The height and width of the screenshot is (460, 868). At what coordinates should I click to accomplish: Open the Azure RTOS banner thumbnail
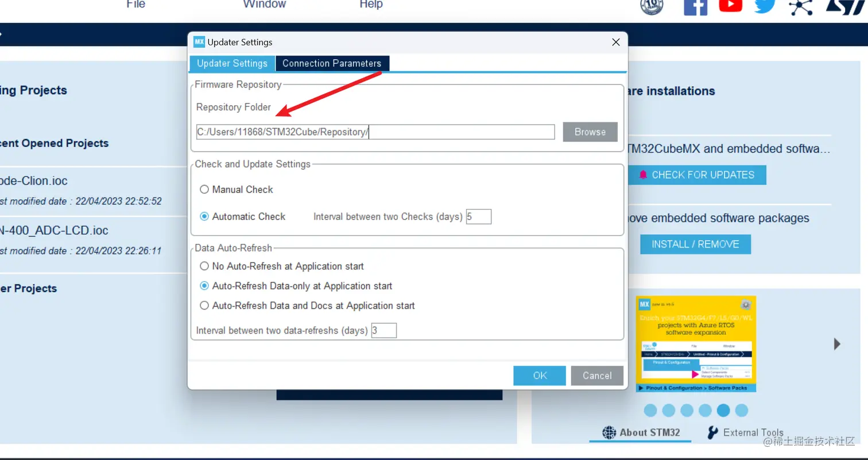click(x=696, y=344)
